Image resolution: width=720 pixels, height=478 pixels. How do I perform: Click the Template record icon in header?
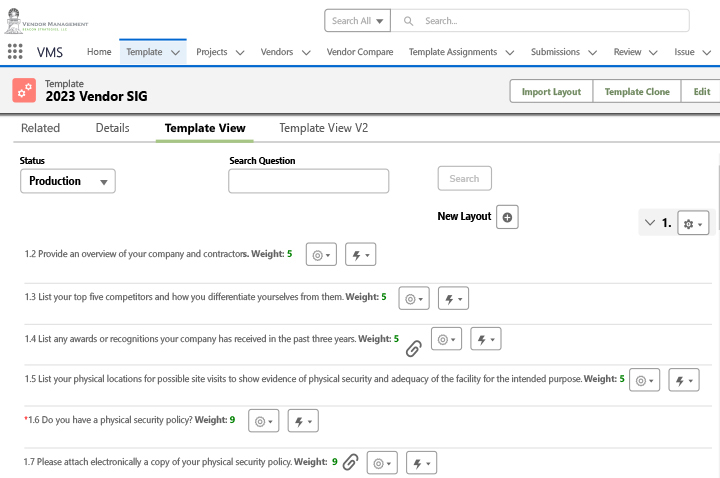(x=24, y=90)
